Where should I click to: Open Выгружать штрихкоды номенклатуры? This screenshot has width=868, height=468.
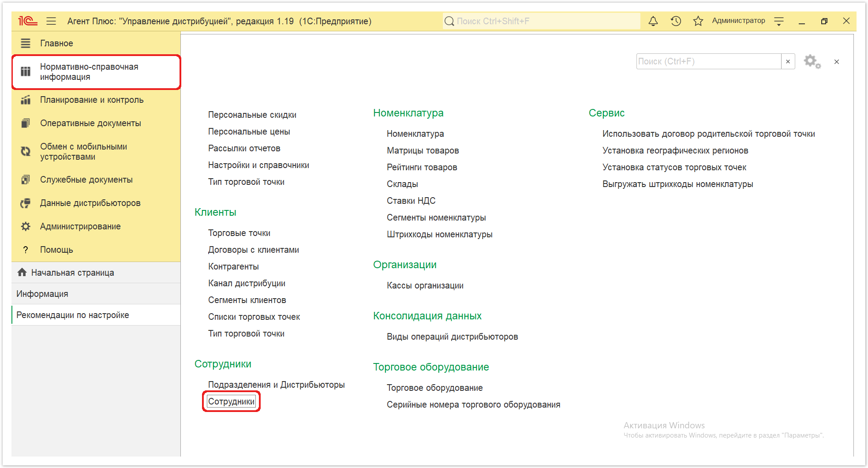coord(678,184)
